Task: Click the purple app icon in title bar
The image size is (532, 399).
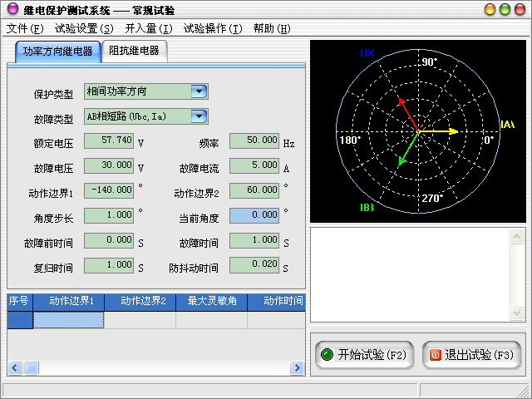Action: click(x=12, y=9)
